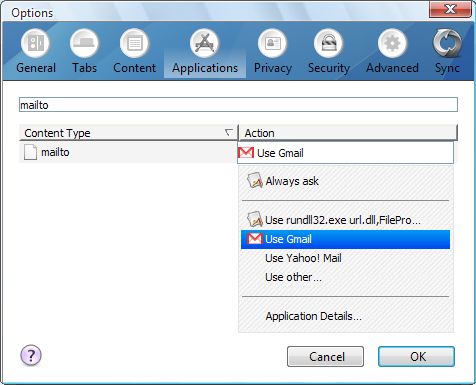Click the help question mark button

click(x=31, y=355)
